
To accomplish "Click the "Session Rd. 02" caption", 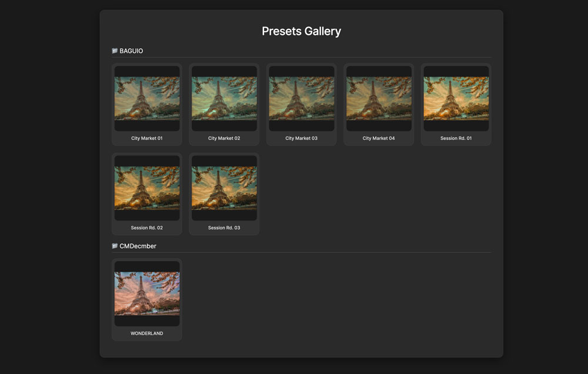I will pos(147,228).
